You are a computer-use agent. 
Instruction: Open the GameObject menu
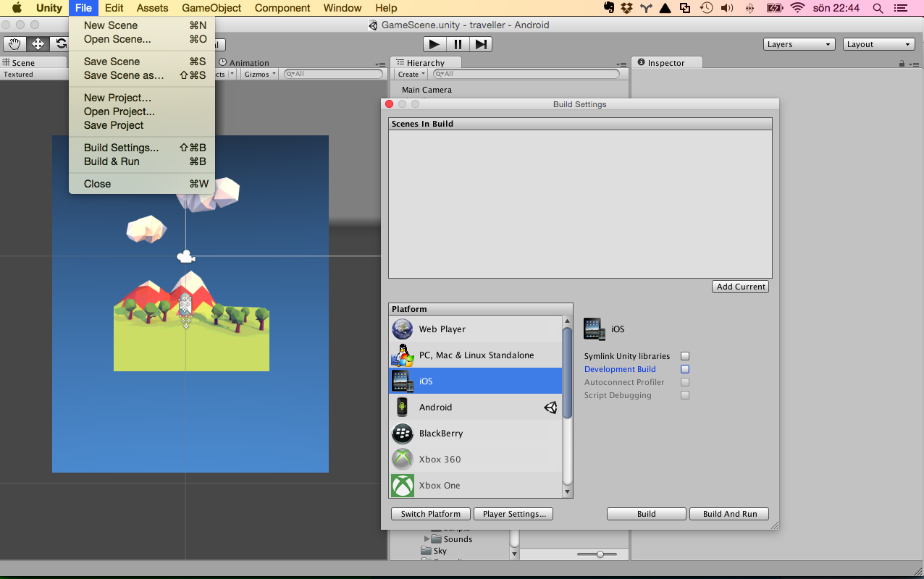[x=210, y=8]
